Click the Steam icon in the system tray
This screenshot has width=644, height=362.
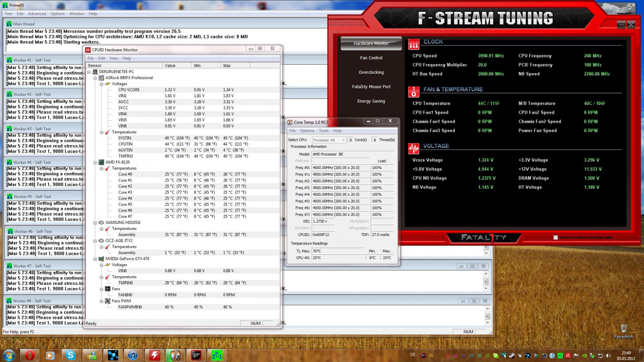512,355
